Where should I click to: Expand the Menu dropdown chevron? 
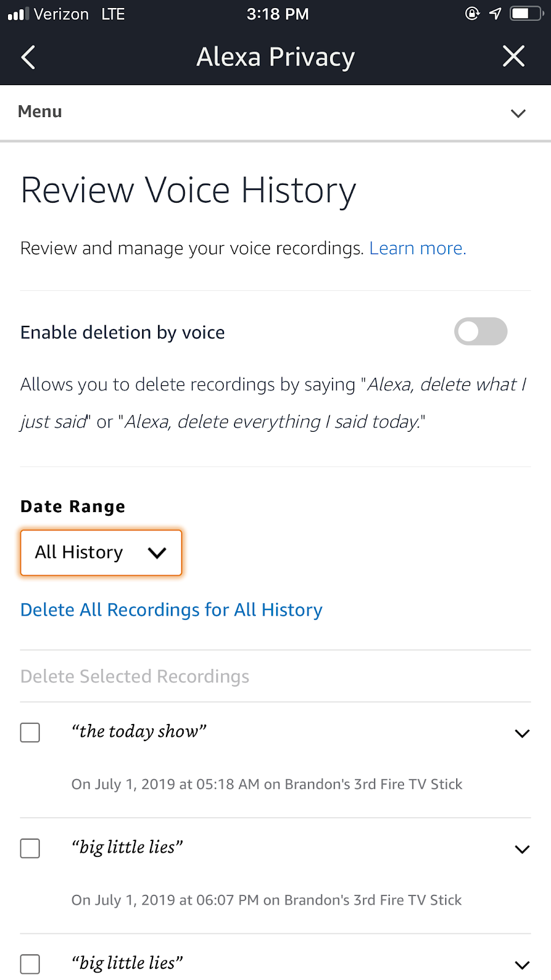click(x=518, y=113)
